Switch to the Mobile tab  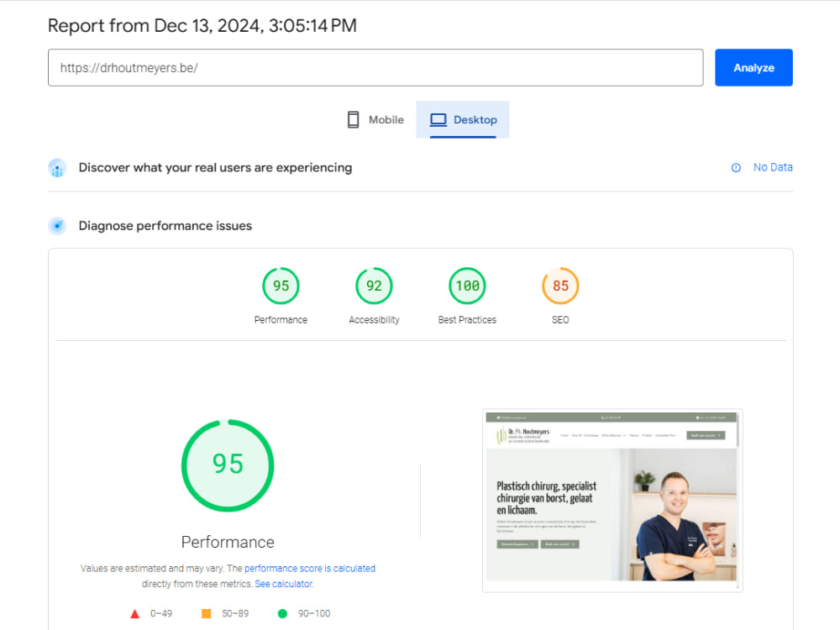point(375,119)
